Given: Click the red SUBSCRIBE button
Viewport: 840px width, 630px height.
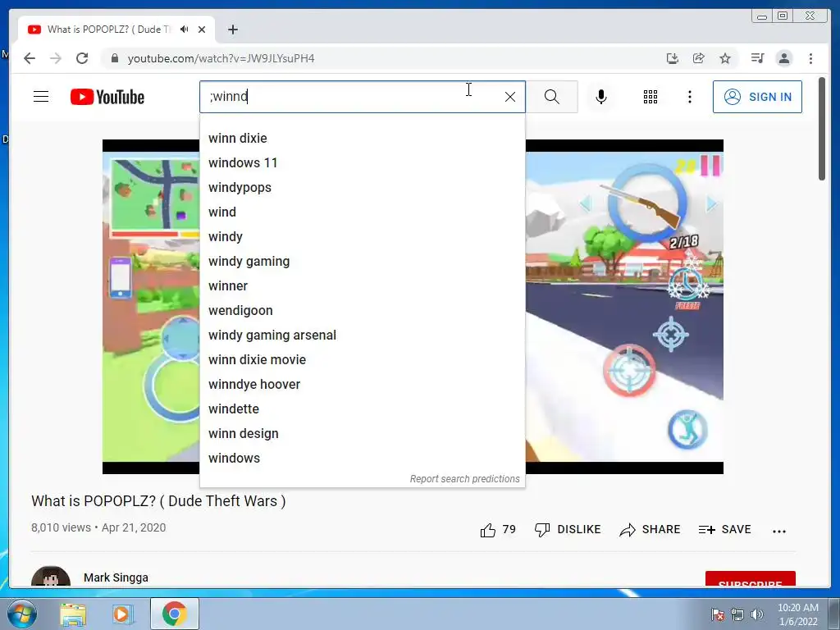Looking at the screenshot, I should point(750,579).
